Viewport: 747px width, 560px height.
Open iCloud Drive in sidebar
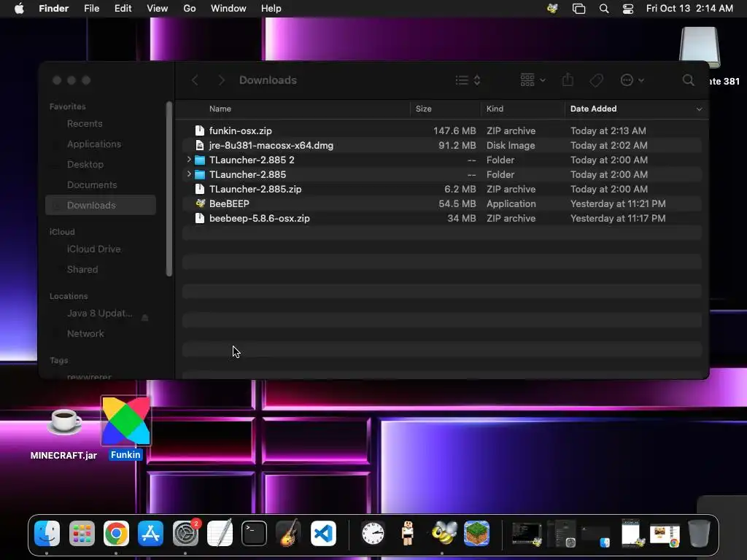coord(93,249)
